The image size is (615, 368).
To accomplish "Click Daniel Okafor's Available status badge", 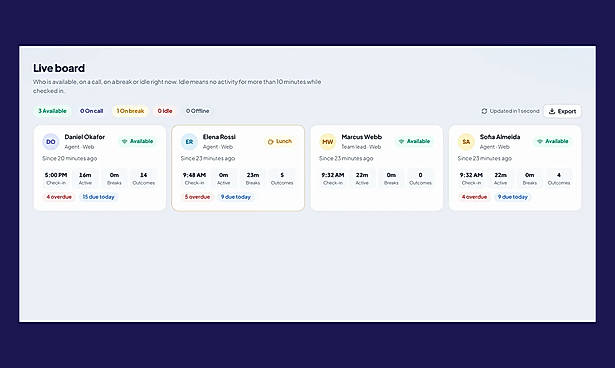I will 138,141.
